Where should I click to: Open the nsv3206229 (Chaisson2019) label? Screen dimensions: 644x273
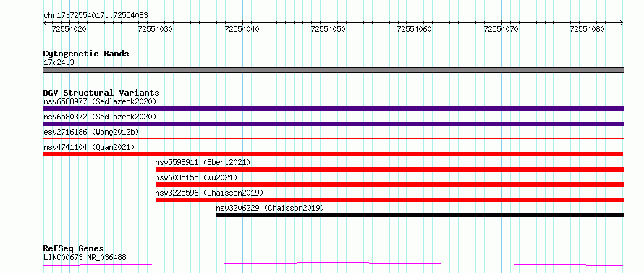(270, 208)
